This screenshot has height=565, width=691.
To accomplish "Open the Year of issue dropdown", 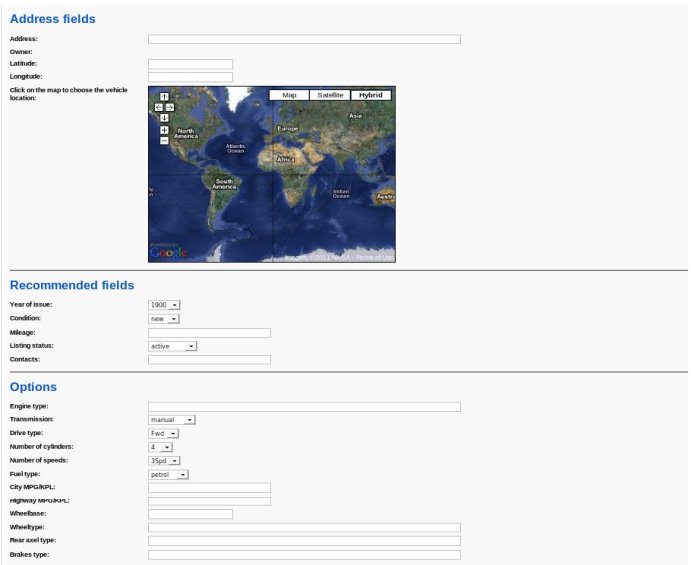I will [x=164, y=305].
